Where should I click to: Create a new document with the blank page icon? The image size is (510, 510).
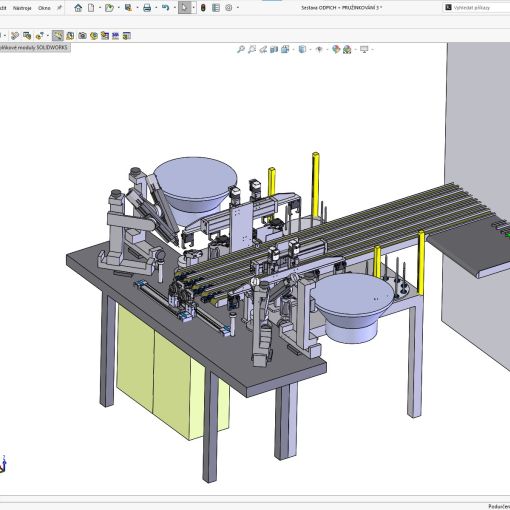[91, 8]
